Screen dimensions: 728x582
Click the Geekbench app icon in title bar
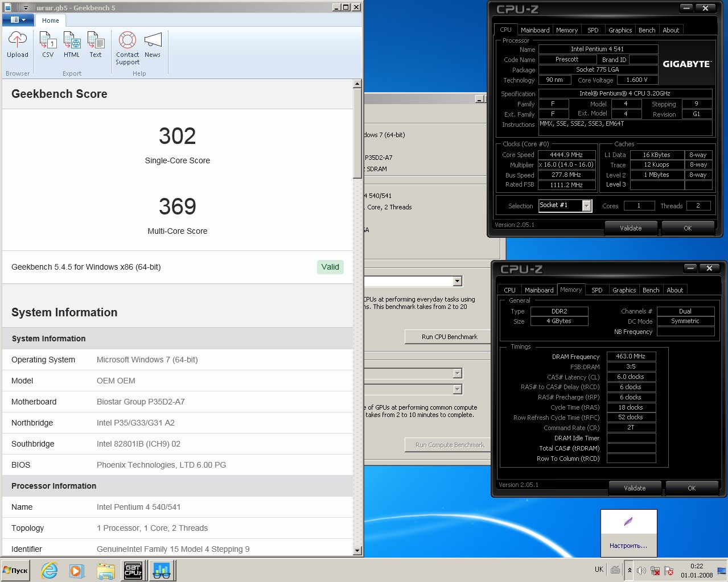click(x=7, y=7)
